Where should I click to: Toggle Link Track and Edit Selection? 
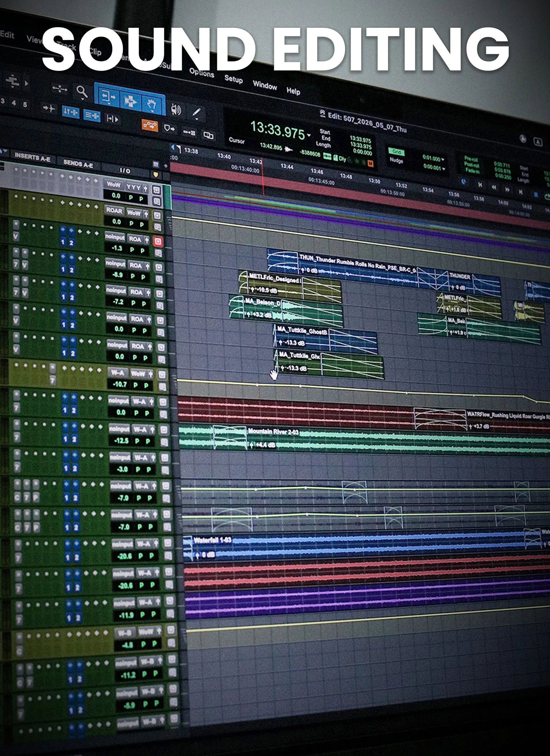pyautogui.click(x=92, y=115)
